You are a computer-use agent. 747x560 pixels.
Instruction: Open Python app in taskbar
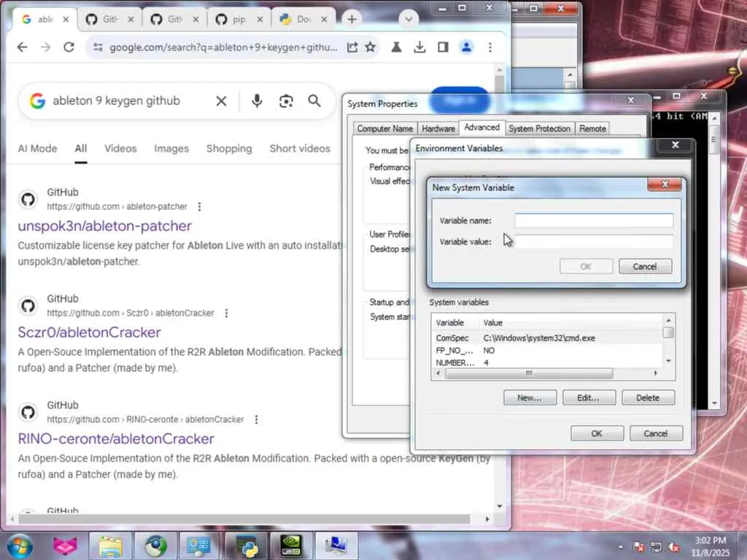coord(248,545)
